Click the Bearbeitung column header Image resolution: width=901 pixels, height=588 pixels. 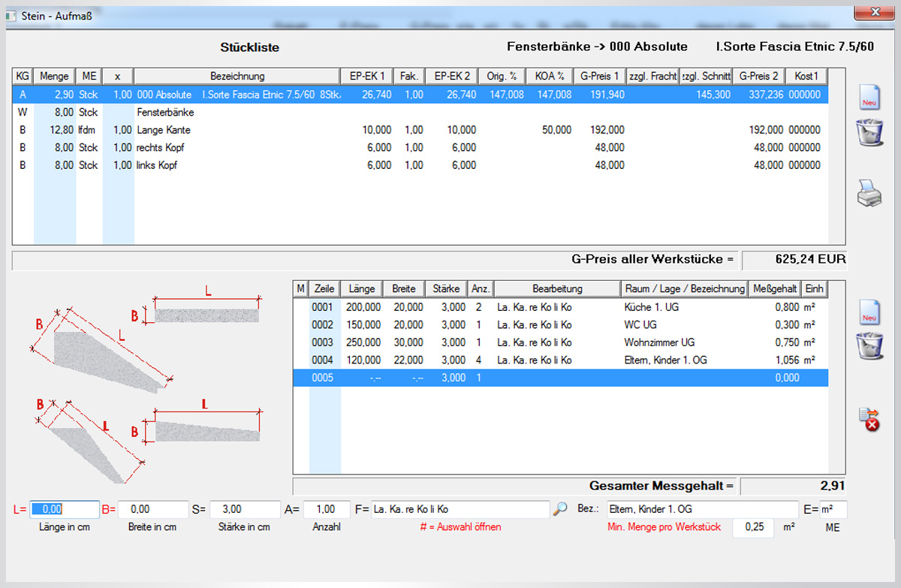click(558, 288)
